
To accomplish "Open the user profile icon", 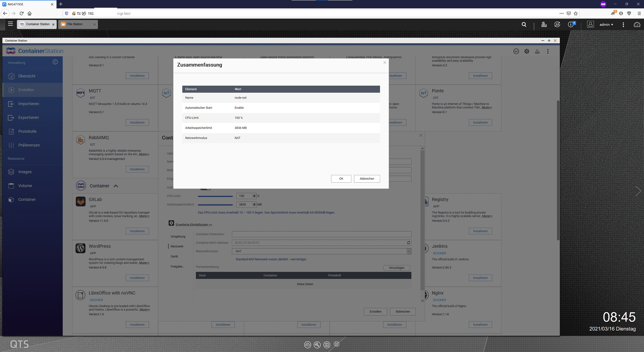I will (x=590, y=25).
